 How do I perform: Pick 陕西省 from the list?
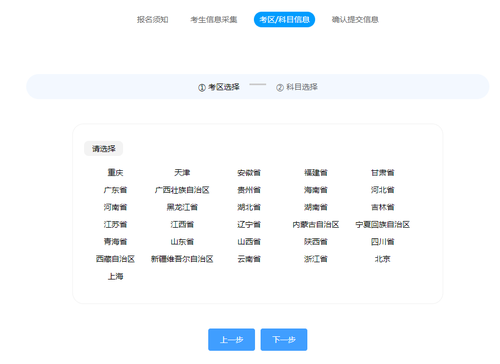[316, 242]
